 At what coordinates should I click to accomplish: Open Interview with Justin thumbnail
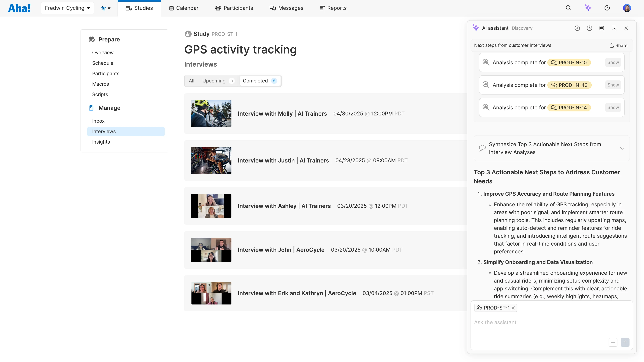(x=211, y=160)
